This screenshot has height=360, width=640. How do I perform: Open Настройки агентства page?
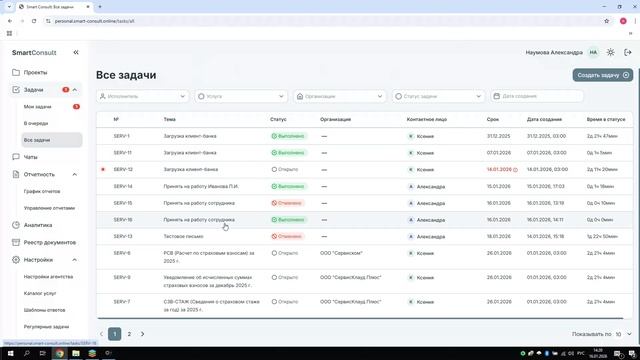click(48, 276)
